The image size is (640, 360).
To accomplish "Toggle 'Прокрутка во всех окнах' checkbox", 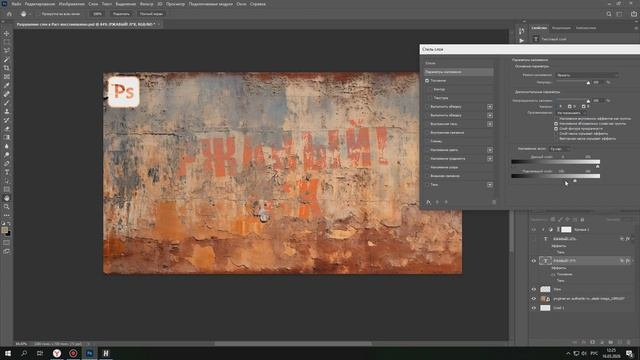I will coord(38,14).
